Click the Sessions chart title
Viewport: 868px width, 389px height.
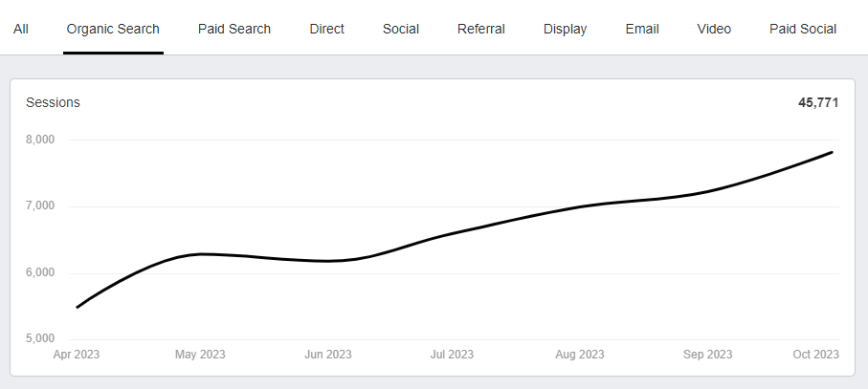click(53, 103)
